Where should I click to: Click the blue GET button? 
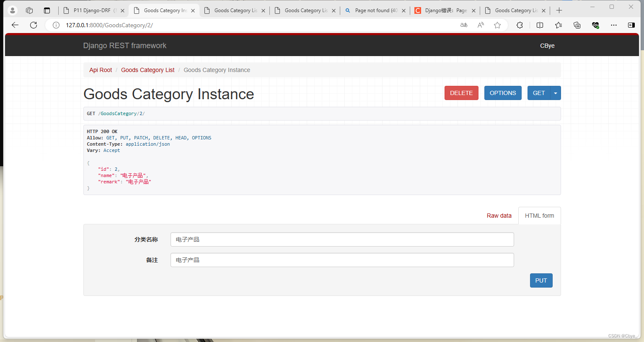[x=539, y=93]
